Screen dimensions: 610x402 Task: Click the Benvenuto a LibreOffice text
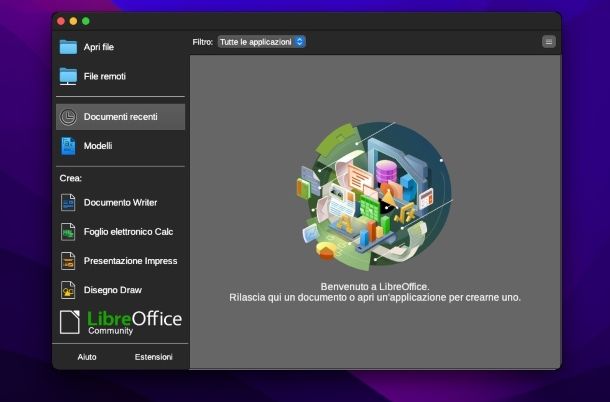click(x=375, y=287)
